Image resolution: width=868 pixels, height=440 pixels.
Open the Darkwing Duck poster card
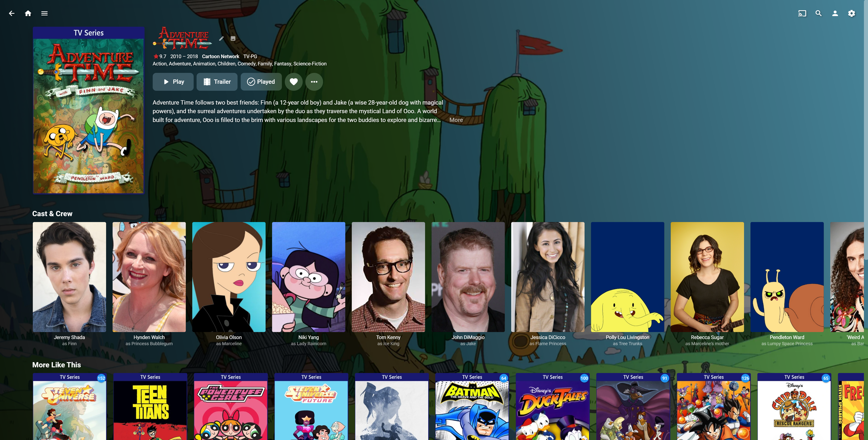633,407
